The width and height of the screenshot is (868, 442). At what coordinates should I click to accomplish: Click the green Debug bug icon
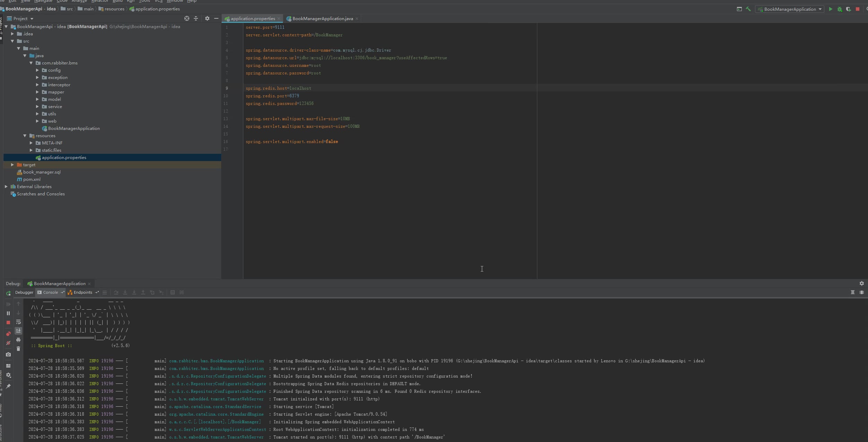840,9
